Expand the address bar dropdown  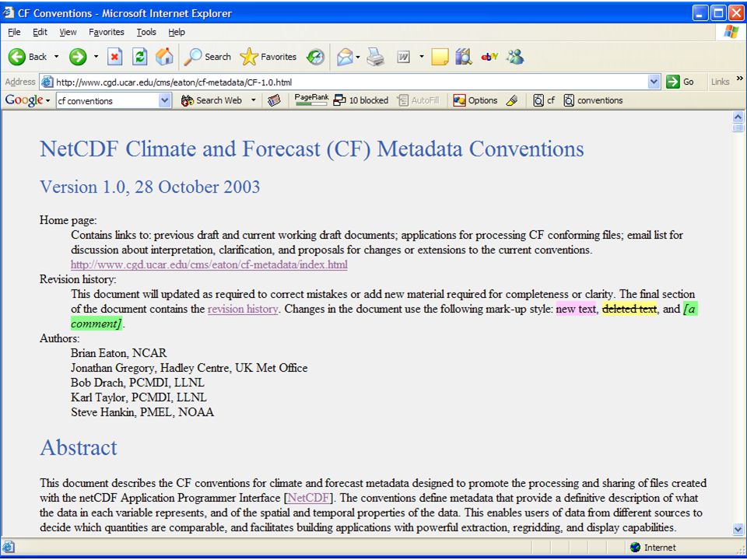654,82
